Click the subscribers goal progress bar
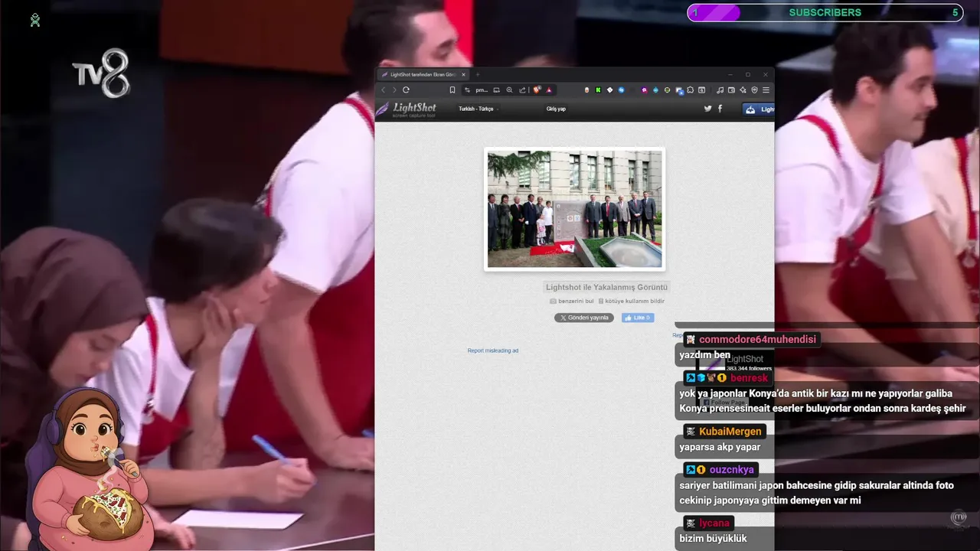 (825, 12)
